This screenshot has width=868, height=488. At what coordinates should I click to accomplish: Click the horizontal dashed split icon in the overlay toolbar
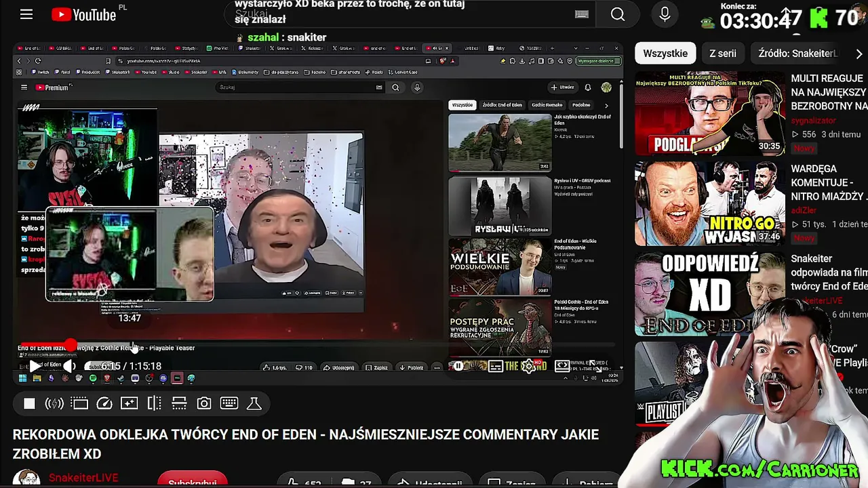point(179,404)
